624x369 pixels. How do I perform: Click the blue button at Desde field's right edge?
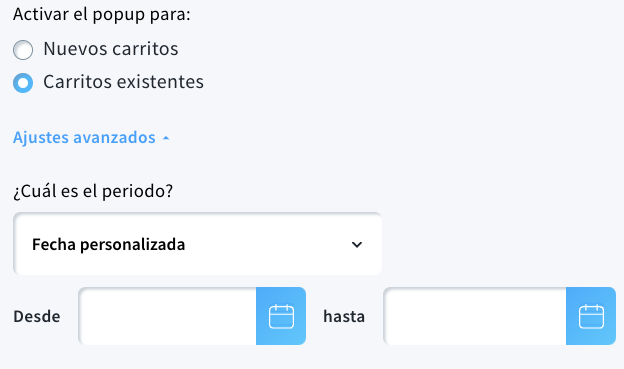(x=281, y=316)
